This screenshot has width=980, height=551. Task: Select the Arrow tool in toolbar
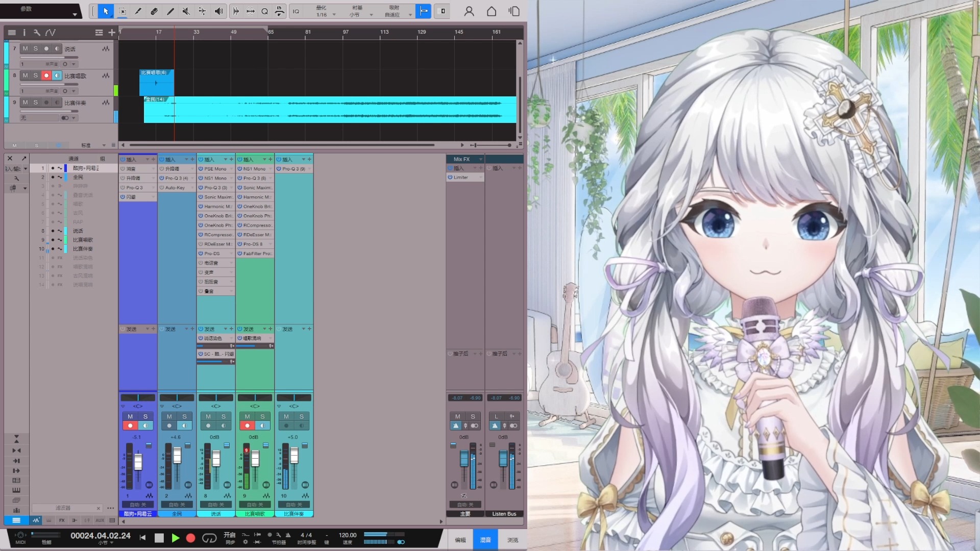click(106, 11)
